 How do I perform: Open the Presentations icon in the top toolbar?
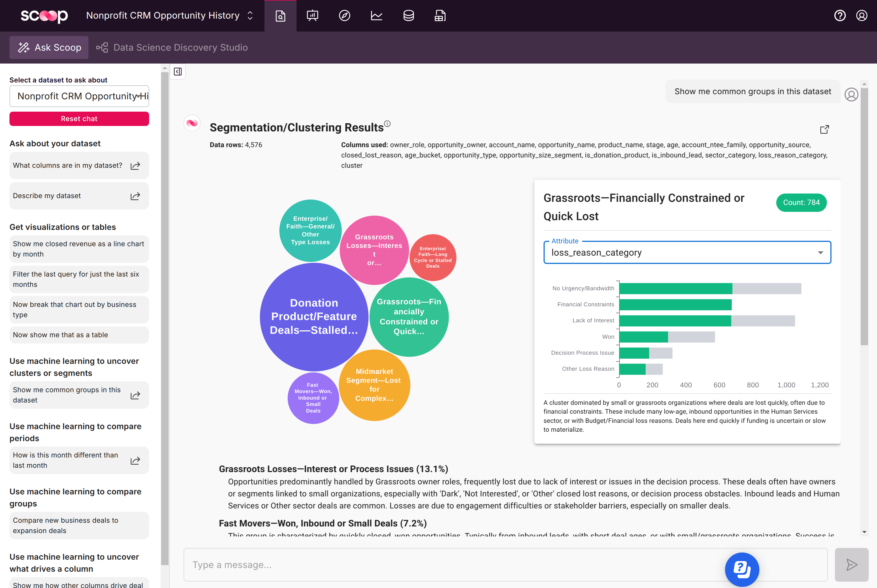click(x=312, y=15)
